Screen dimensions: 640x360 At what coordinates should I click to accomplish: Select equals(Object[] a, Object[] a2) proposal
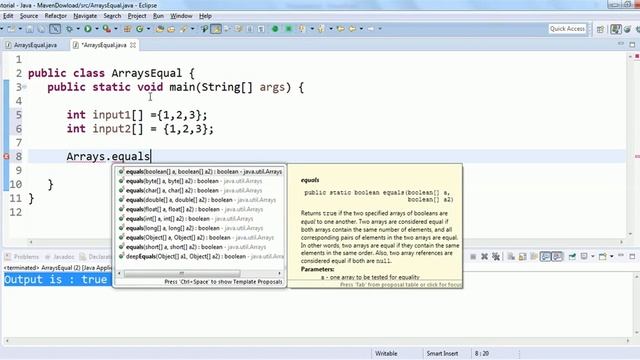coord(200,238)
